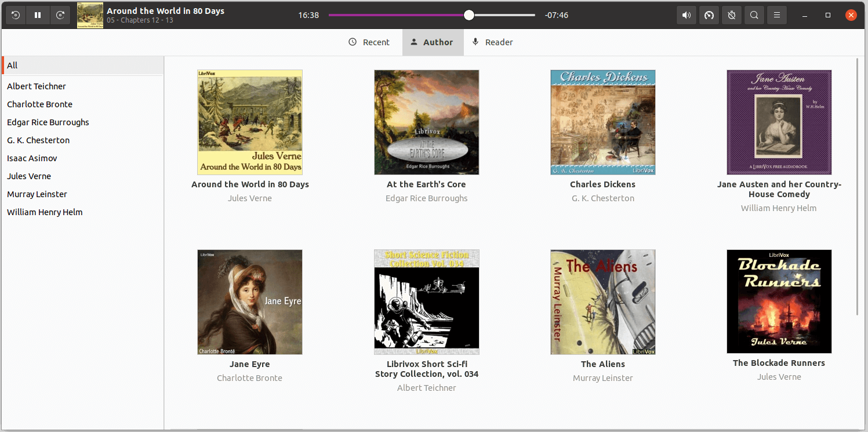Filter by author William Henry Helm in sidebar

(83, 212)
